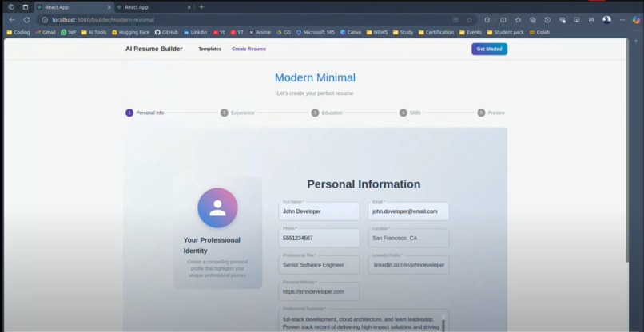Click the Grammarly extension icon
This screenshot has width=644, height=332.
(487, 20)
